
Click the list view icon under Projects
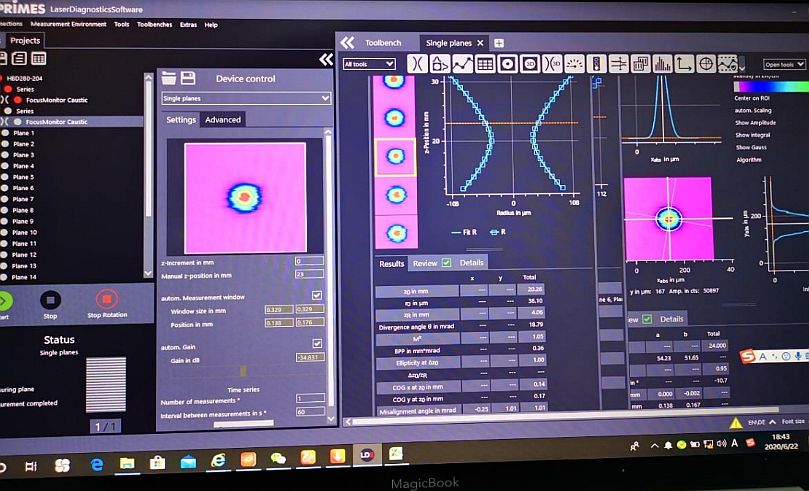[x=20, y=58]
